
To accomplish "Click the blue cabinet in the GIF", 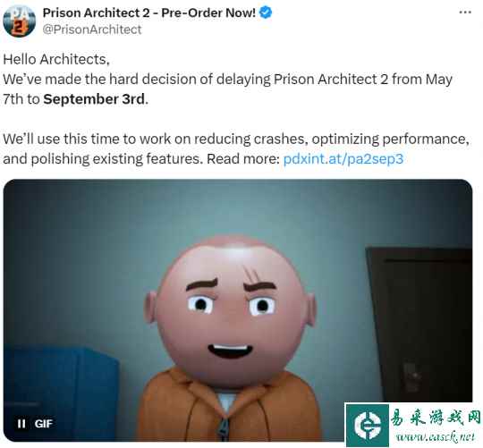I will click(x=61, y=393).
